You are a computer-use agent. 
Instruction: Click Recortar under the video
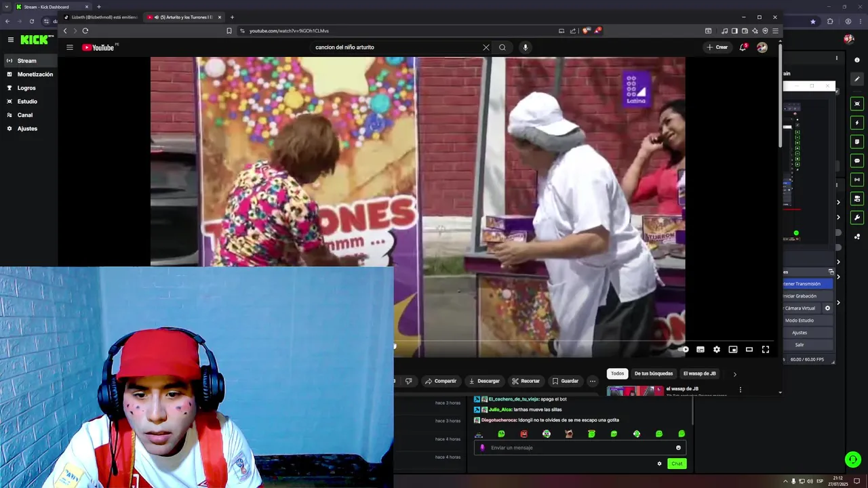[526, 381]
